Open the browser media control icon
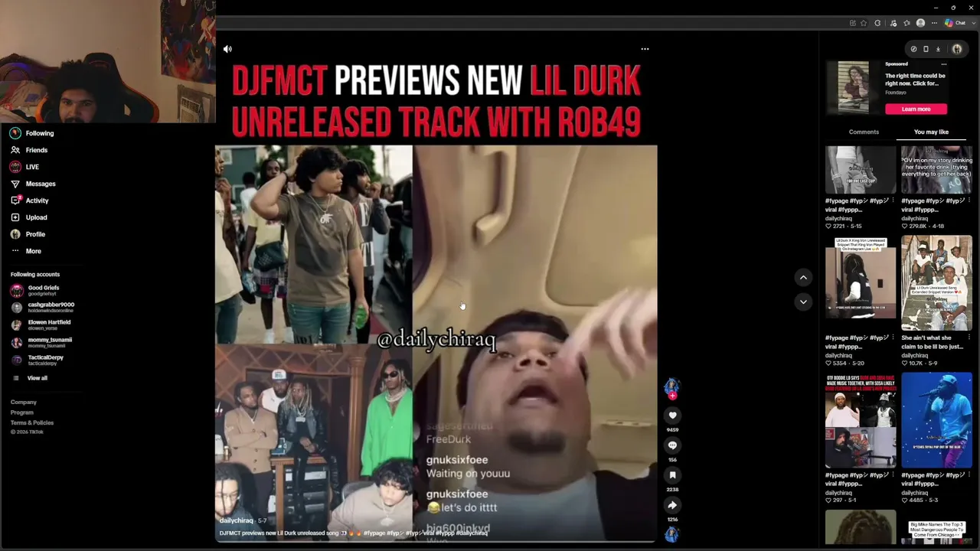Image resolution: width=980 pixels, height=551 pixels. [x=893, y=23]
